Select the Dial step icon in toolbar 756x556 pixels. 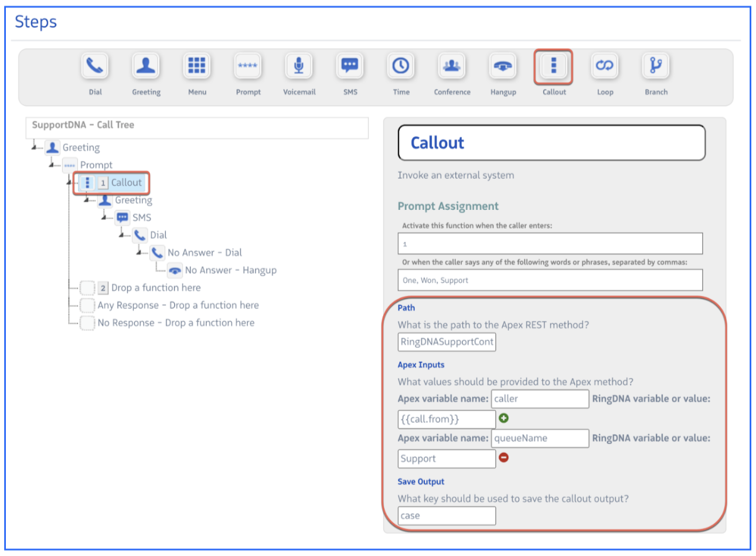[x=95, y=66]
